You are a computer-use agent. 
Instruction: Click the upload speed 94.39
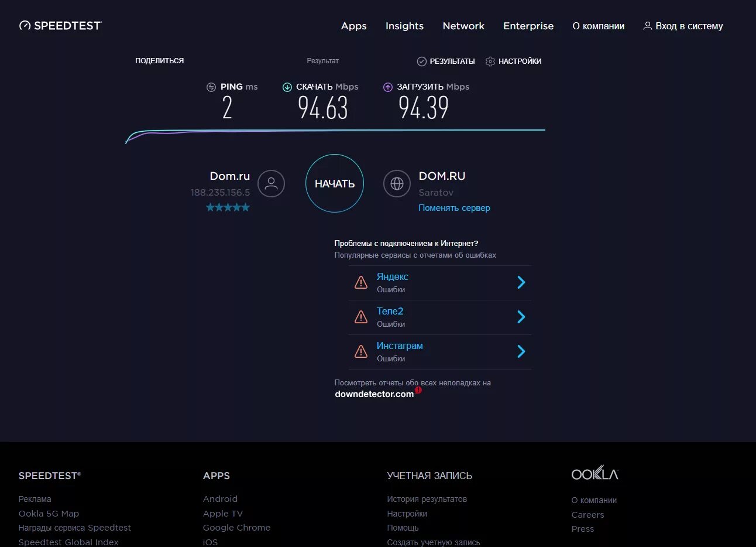point(423,108)
